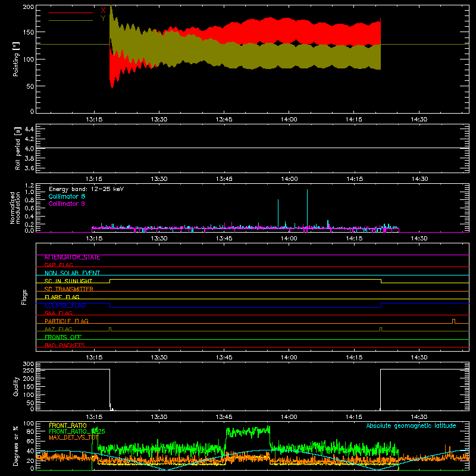Image resolution: width=476 pixels, height=476 pixels.
Task: Click the 'Pointing' vertical axis title
Action: 16,59
